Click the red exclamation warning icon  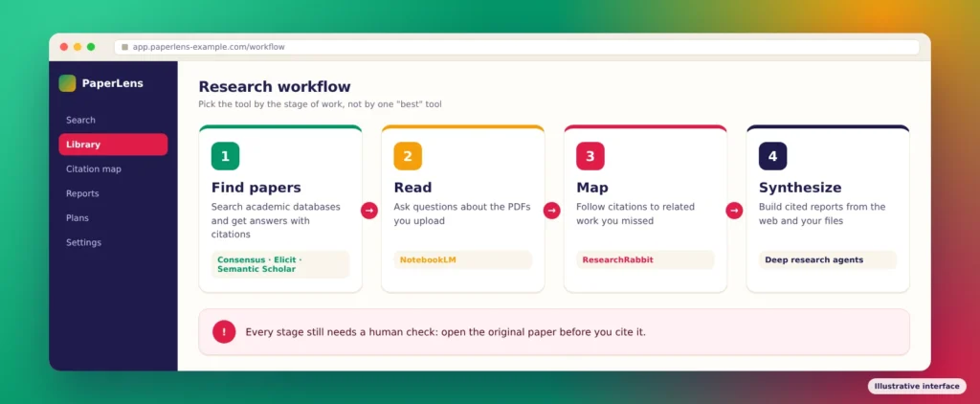click(224, 331)
